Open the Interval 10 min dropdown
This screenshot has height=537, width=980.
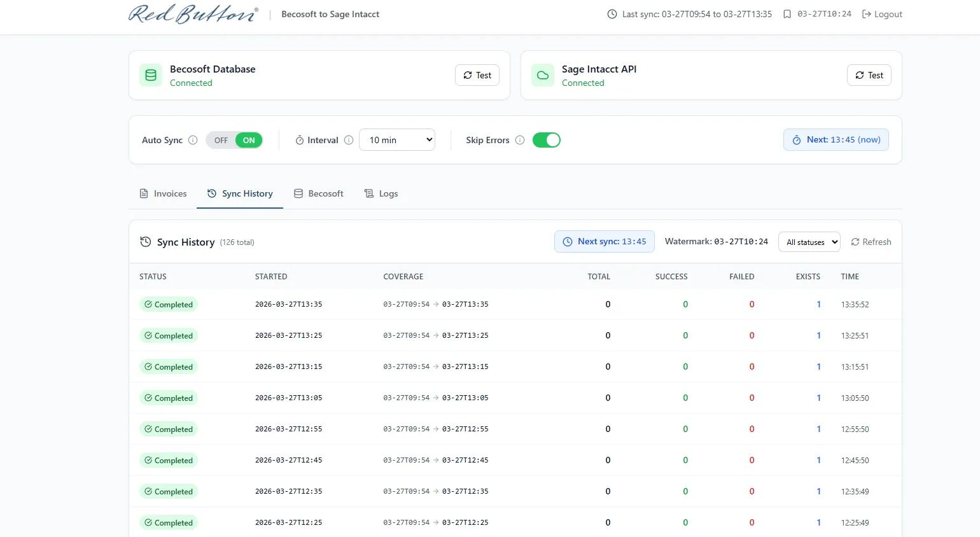click(397, 140)
